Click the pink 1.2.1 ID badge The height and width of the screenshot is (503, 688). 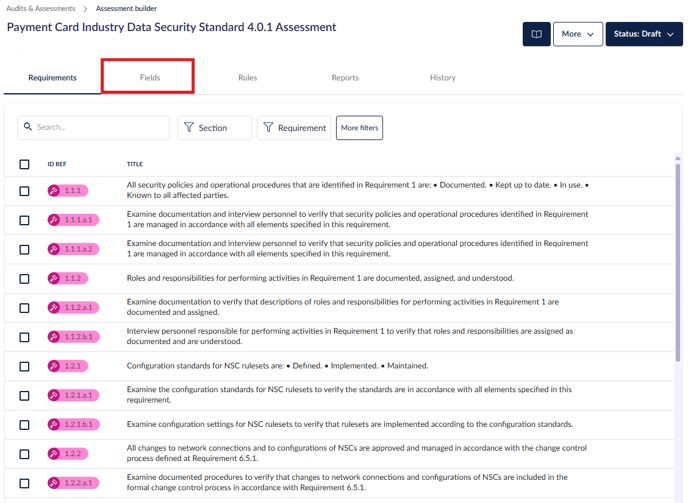(x=67, y=366)
